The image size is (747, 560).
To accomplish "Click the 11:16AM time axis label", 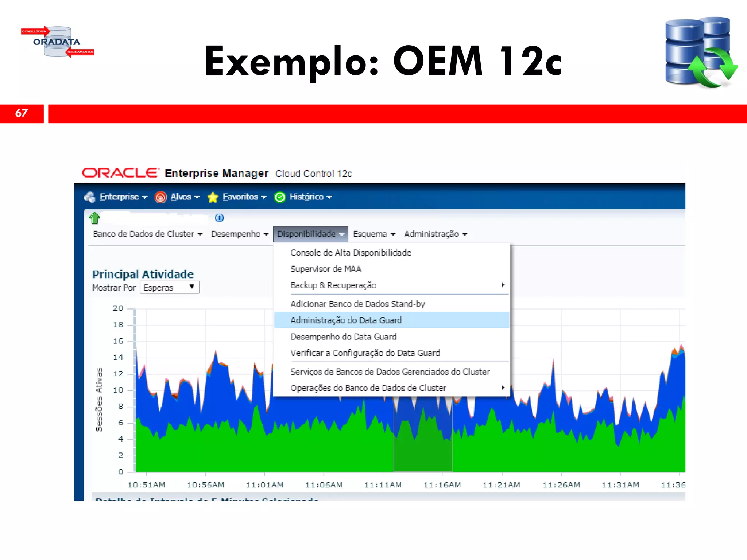I will pos(442,485).
